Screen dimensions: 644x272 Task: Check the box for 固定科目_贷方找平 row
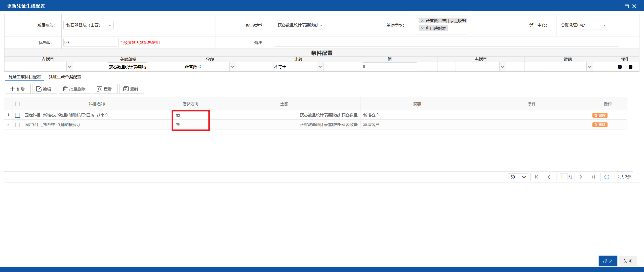pyautogui.click(x=17, y=125)
